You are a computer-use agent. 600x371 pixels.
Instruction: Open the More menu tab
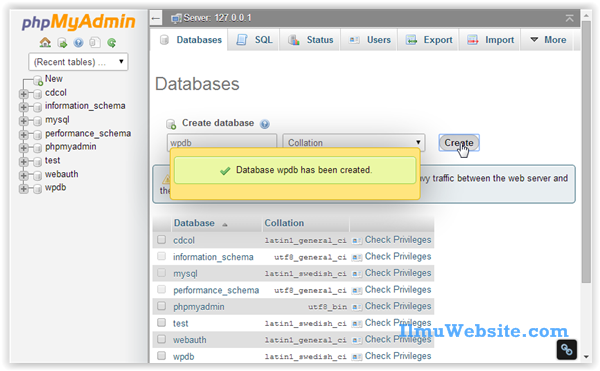[x=548, y=40]
